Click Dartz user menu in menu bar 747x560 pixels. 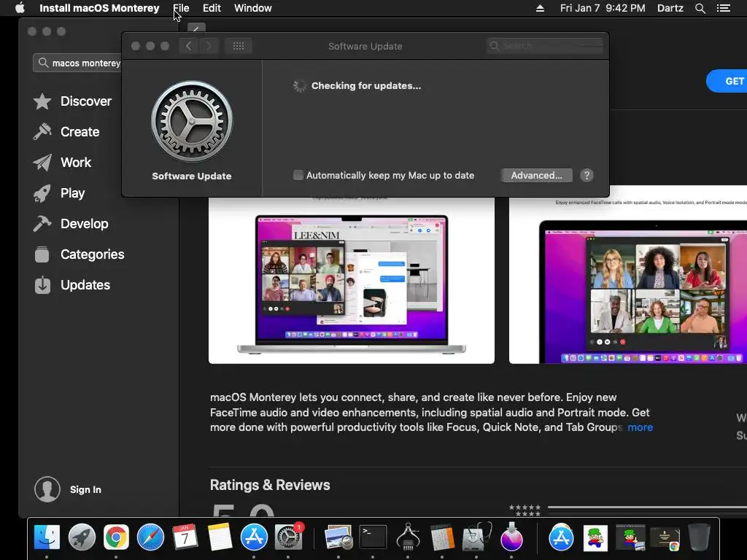coord(670,8)
